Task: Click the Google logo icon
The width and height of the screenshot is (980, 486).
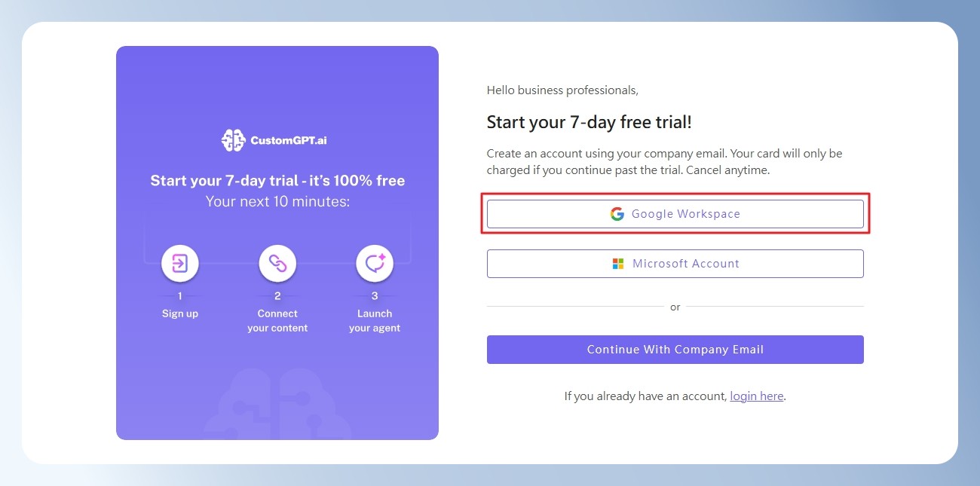Action: pyautogui.click(x=617, y=214)
